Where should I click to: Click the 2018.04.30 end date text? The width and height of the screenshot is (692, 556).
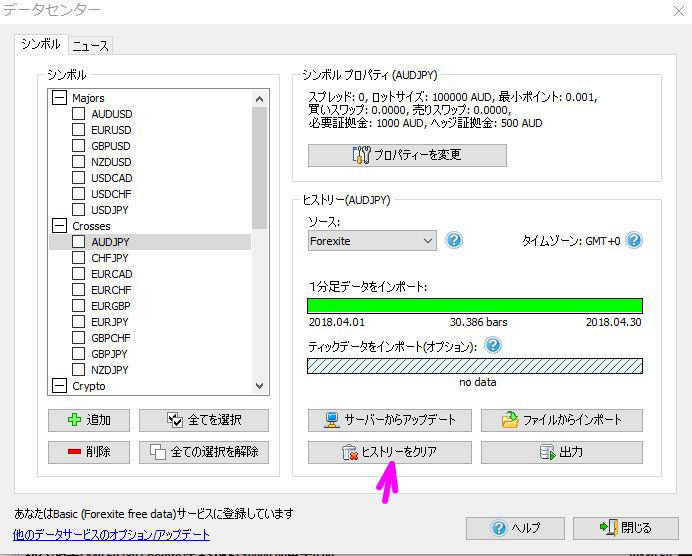(x=613, y=322)
